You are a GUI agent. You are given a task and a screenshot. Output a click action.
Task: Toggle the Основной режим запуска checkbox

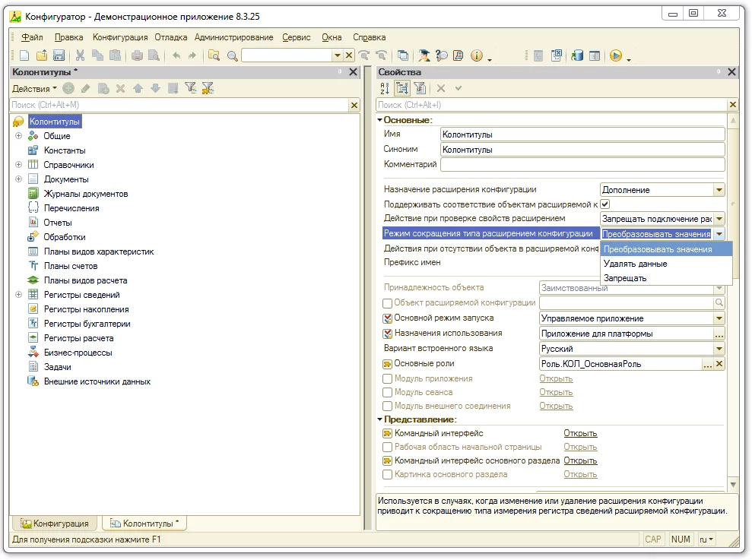click(x=388, y=318)
